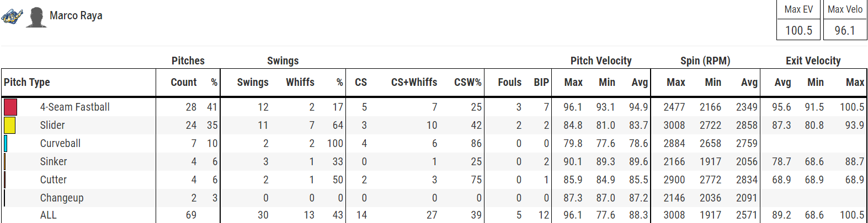Click the team logo icon beside Marco Raya
The height and width of the screenshot is (223, 868).
pyautogui.click(x=12, y=17)
